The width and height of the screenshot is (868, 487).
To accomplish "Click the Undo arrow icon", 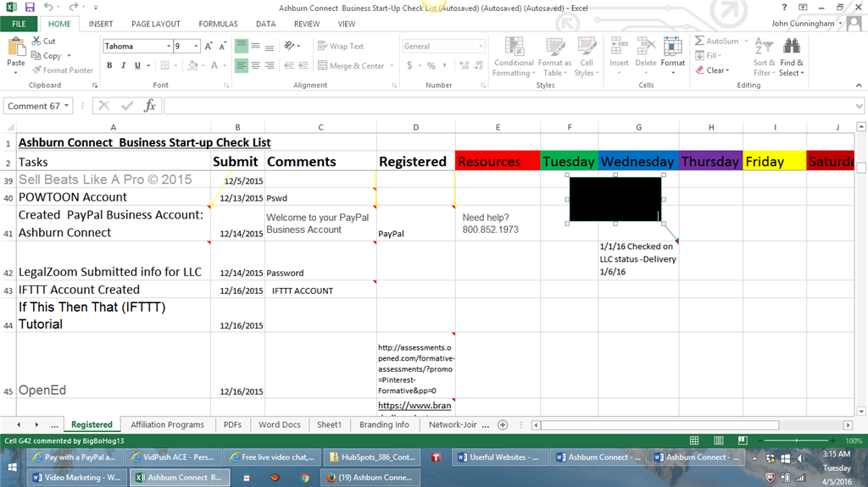I will 48,7.
